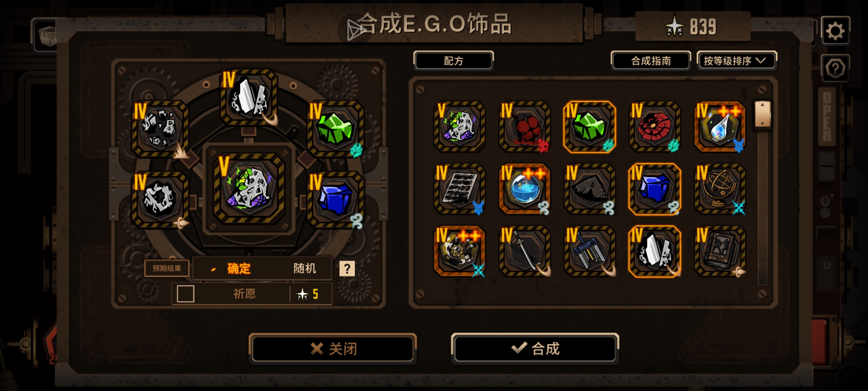
Task: Click scrollbar up arrow in gift list
Action: pos(762,105)
